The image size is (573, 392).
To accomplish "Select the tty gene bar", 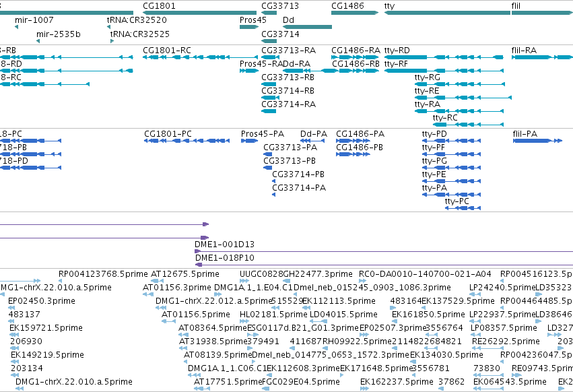I will click(x=447, y=13).
